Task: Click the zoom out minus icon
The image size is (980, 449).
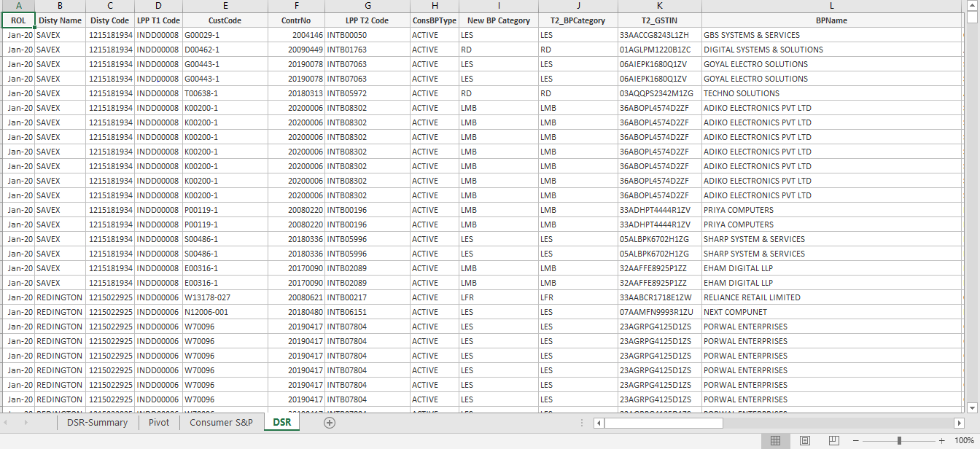Action: (x=856, y=441)
